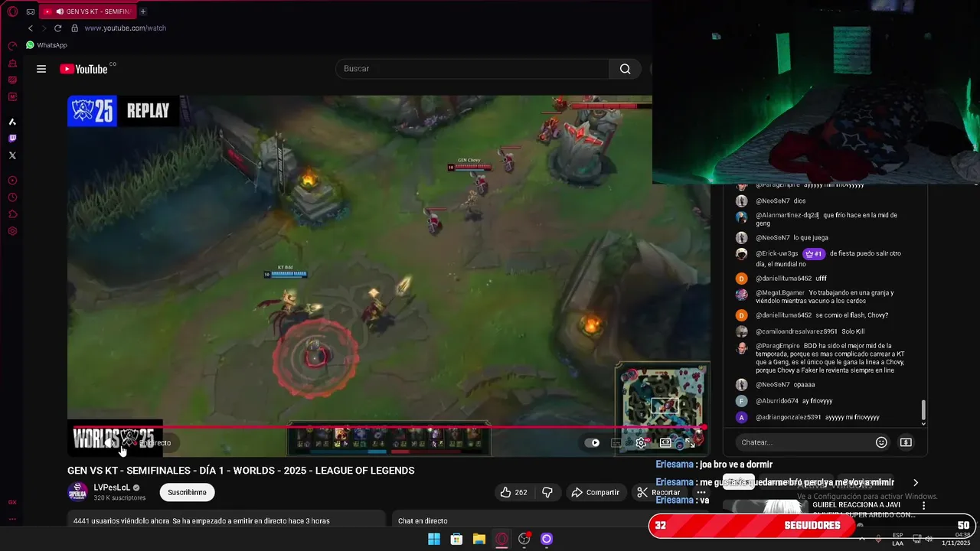This screenshot has width=980, height=551.
Task: Submit search with magnifier button
Action: tap(626, 69)
